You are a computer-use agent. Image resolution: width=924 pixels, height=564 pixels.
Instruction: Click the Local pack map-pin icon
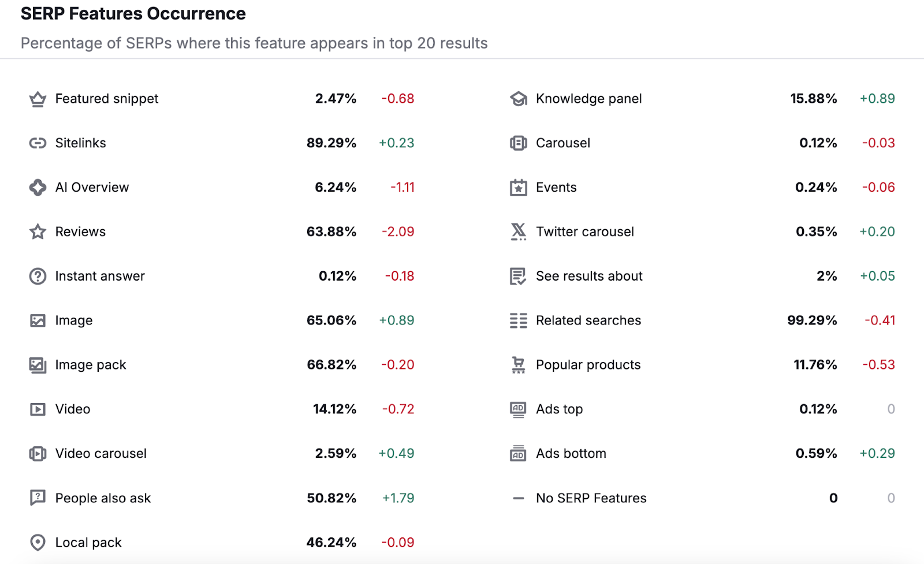coord(38,542)
